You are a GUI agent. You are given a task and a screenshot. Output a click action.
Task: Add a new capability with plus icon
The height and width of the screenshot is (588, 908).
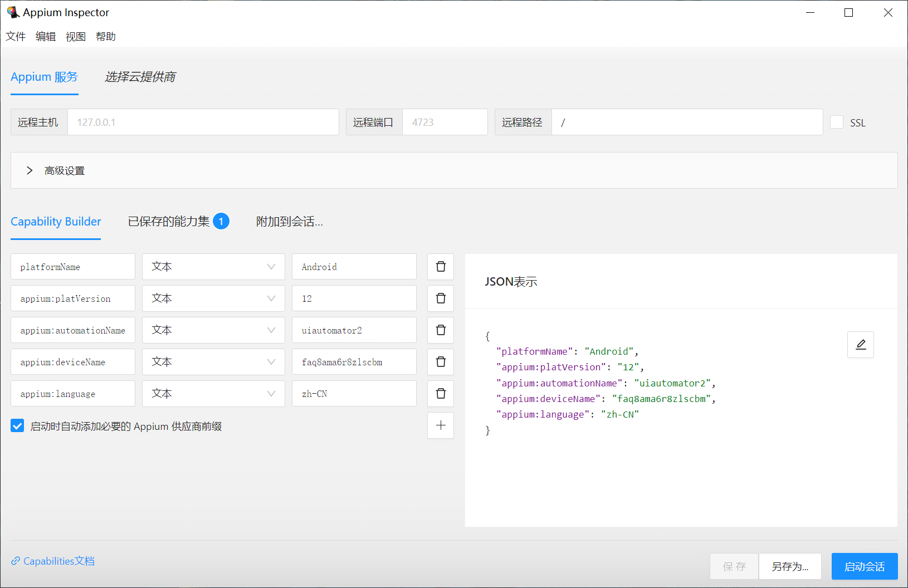point(440,425)
